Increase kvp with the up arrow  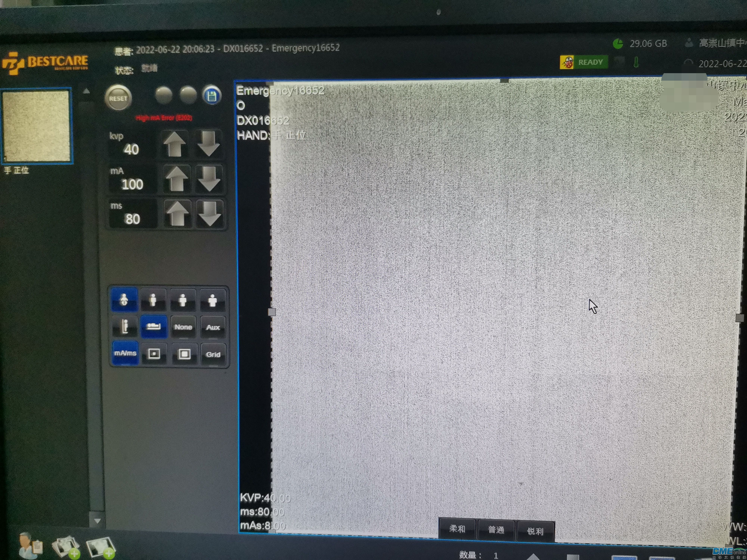click(x=174, y=144)
